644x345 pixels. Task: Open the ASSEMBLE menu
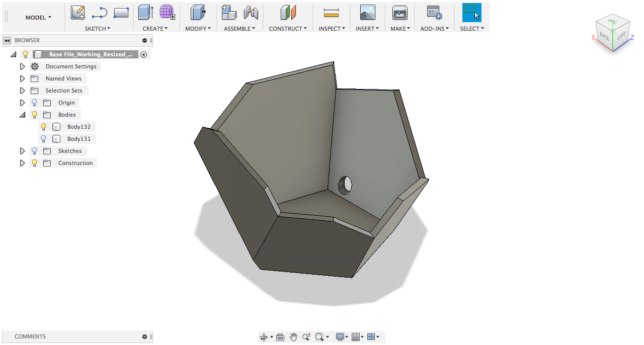239,29
